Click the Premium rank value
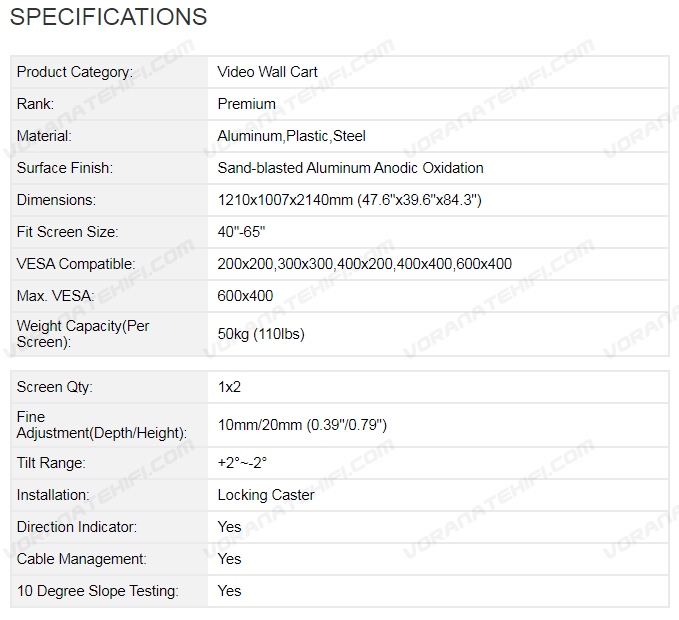The width and height of the screenshot is (679, 620). pyautogui.click(x=246, y=104)
